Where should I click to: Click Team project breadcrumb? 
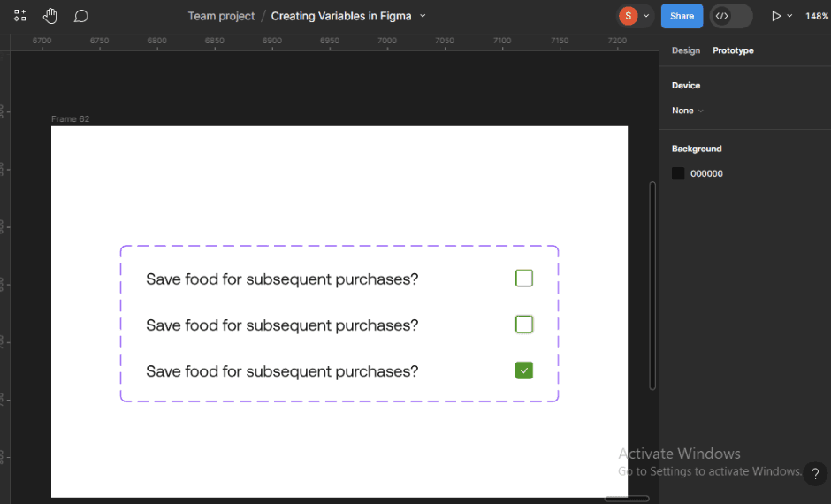click(221, 17)
